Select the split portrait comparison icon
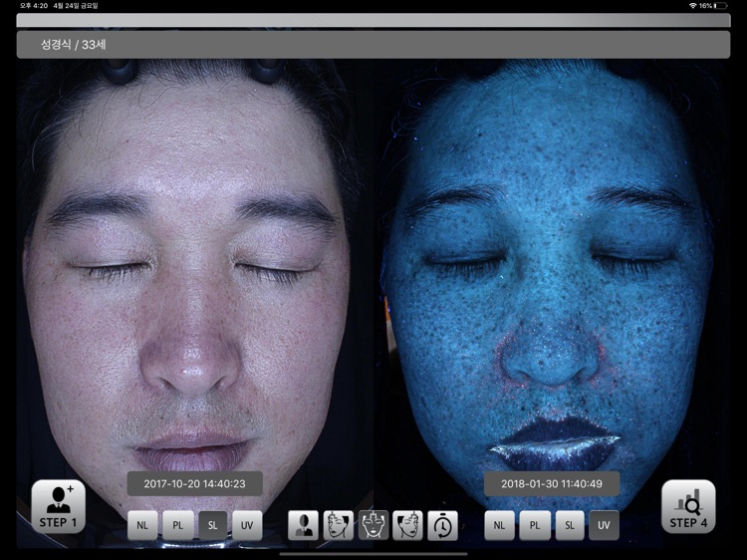This screenshot has width=747, height=560. [x=304, y=525]
